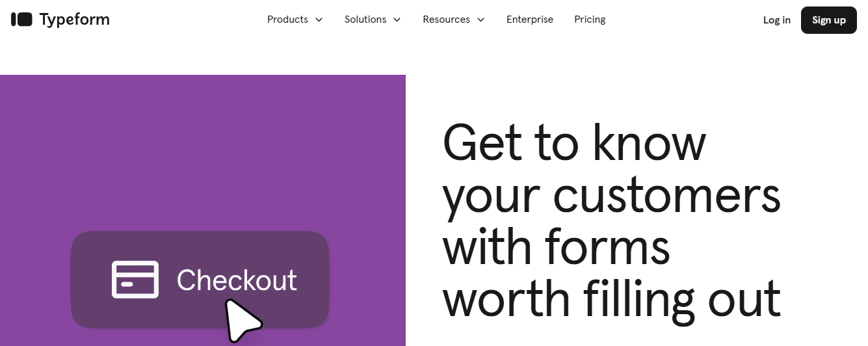Screen dimensions: 868x346
Task: Click the "worth filling out" headline line
Action: click(611, 299)
